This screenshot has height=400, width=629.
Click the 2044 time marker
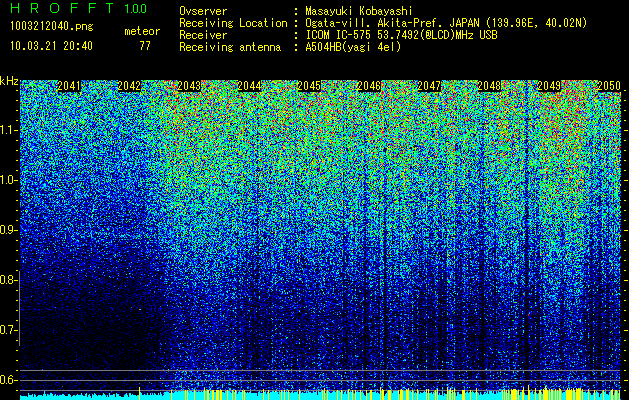pyautogui.click(x=249, y=86)
